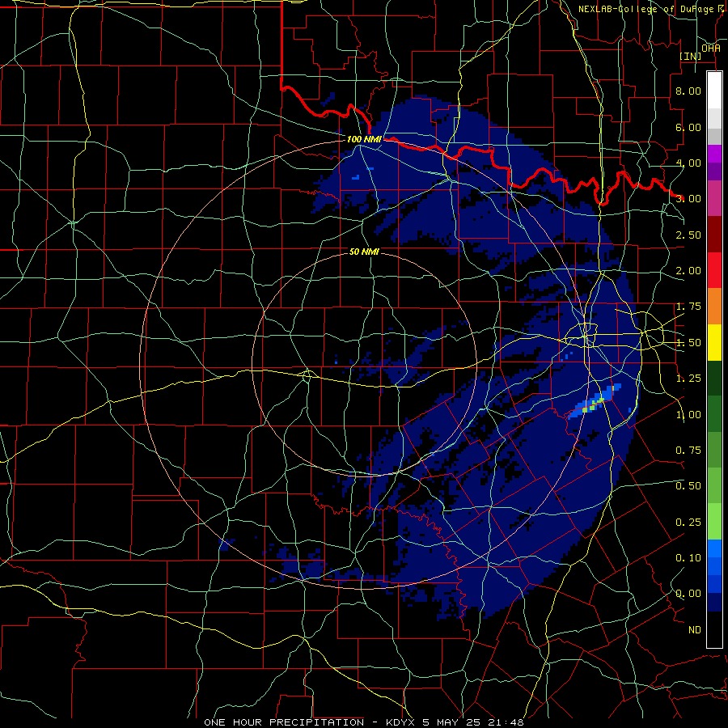This screenshot has width=728, height=728.
Task: Select the magenta legend swatch
Action: coord(714,154)
